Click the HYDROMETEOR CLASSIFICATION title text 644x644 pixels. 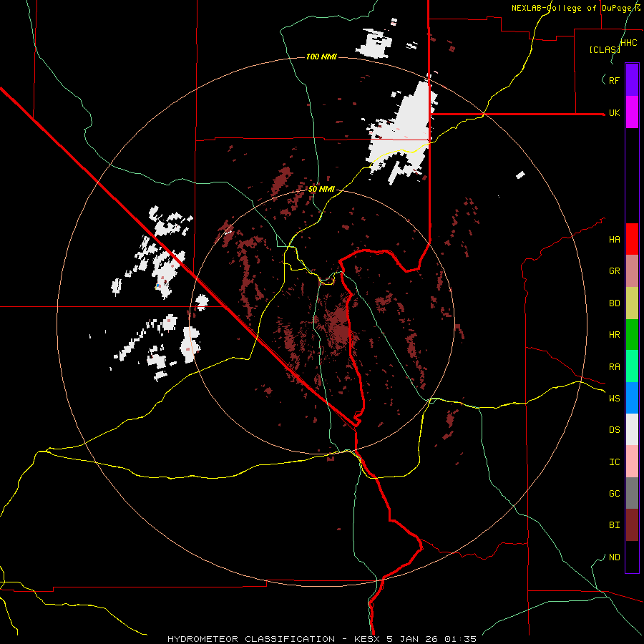tap(251, 639)
